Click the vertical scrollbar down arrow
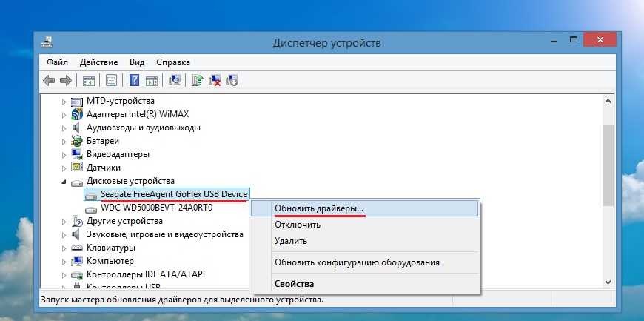The height and width of the screenshot is (321, 644). 608,282
